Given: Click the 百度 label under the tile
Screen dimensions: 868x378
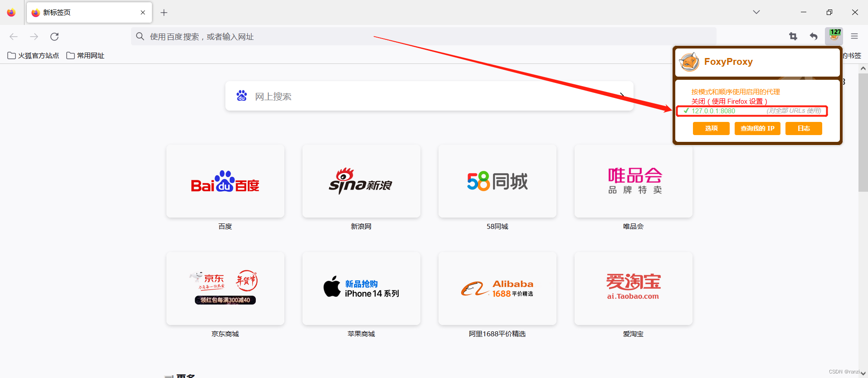Looking at the screenshot, I should tap(225, 226).
